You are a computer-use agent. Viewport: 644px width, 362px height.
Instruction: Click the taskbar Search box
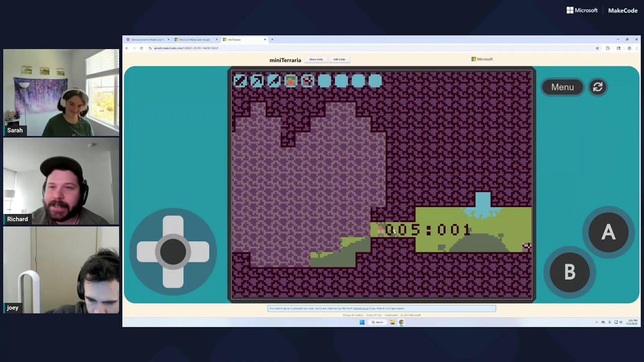pyautogui.click(x=378, y=322)
